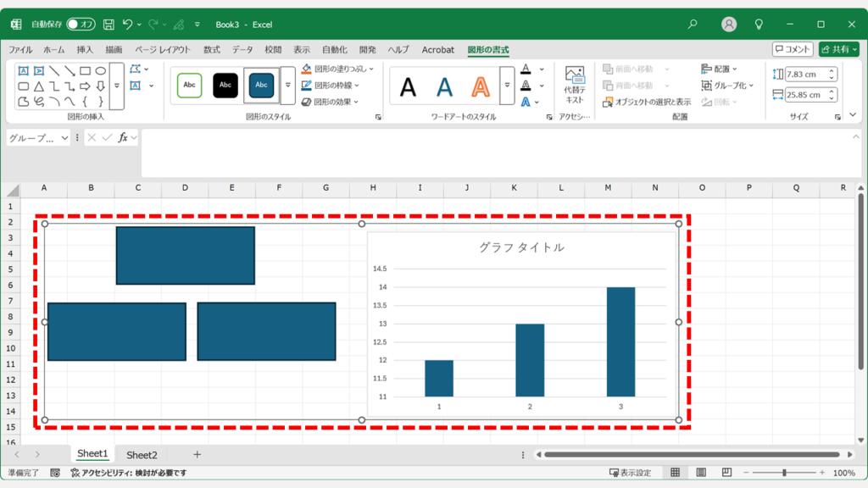Click the search magnifier in title bar
This screenshot has width=868, height=488.
(x=693, y=25)
